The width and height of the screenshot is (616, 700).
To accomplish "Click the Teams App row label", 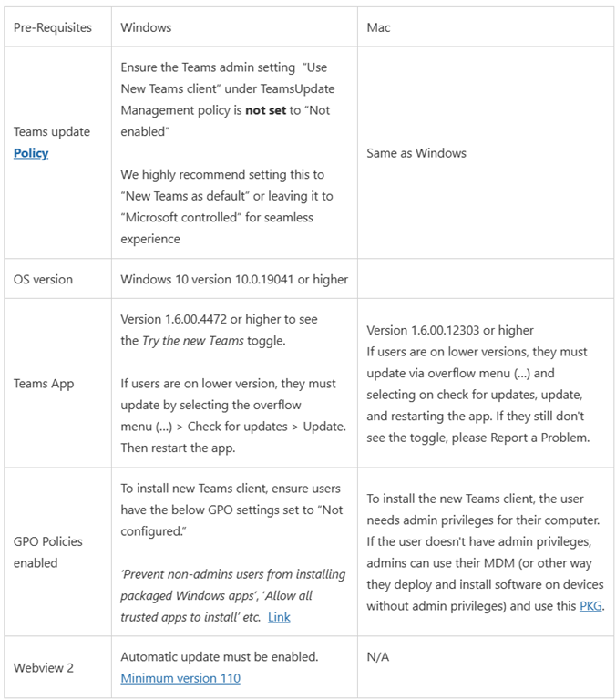I will coord(44,384).
